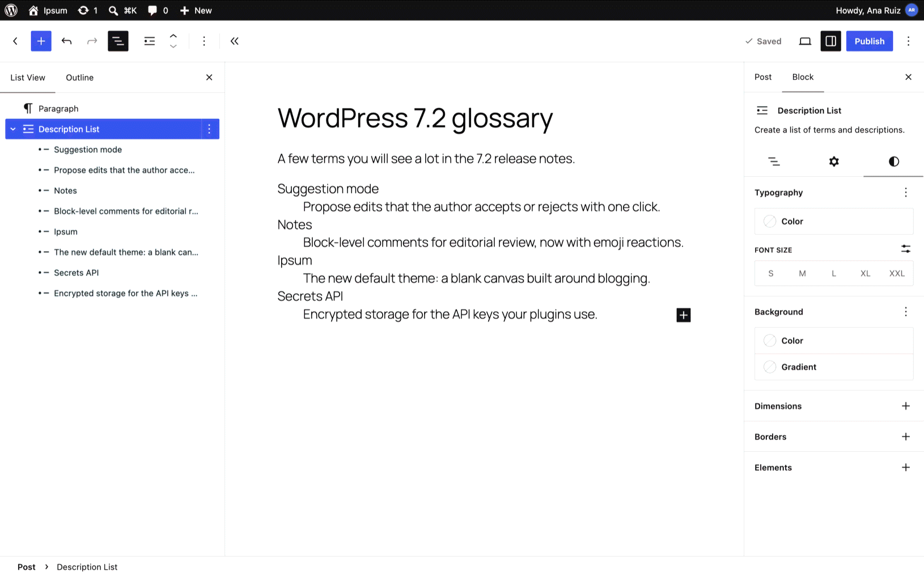This screenshot has width=924, height=577.
Task: Click the Post breadcrumb in the footer
Action: click(x=26, y=567)
